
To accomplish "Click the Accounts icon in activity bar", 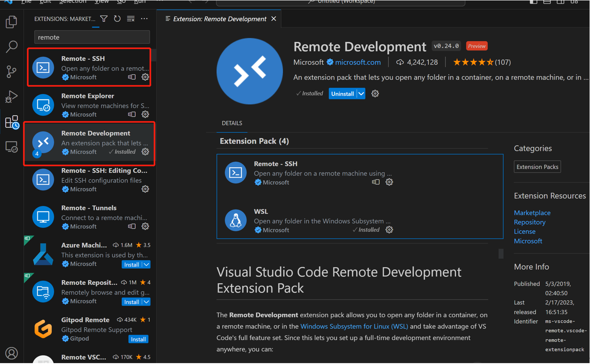I will [12, 353].
